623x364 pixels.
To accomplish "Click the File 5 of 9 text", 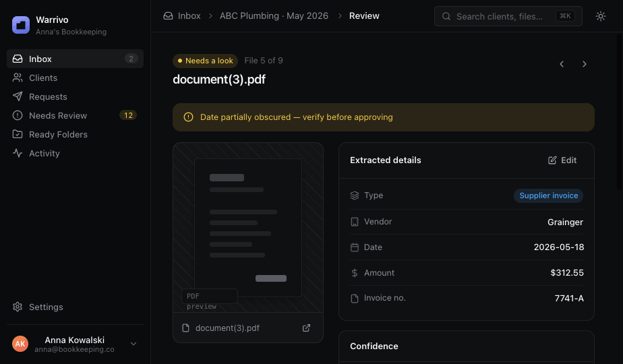I will coord(264,61).
